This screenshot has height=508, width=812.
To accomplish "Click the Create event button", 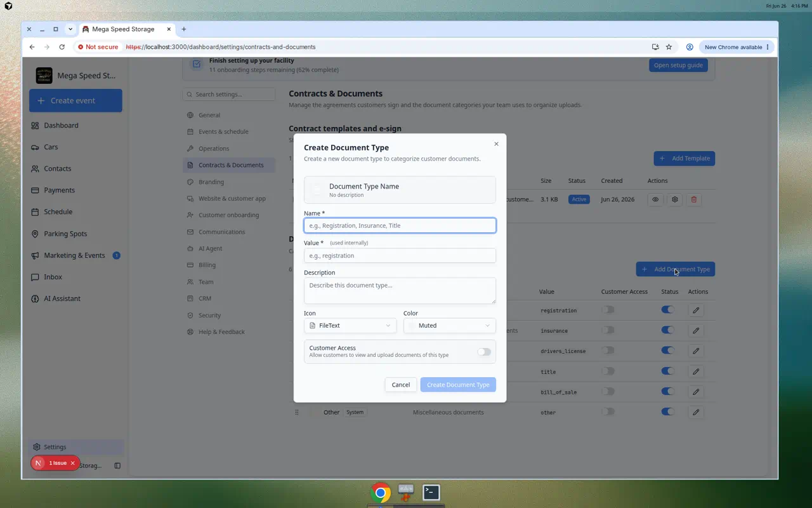I will (75, 100).
